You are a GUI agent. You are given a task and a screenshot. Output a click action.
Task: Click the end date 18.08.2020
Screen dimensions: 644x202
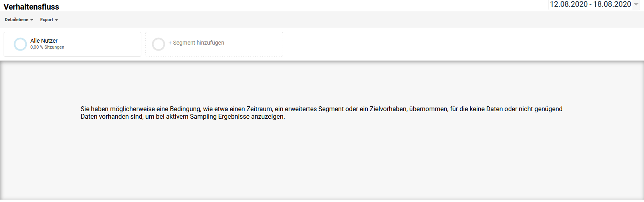coord(612,4)
